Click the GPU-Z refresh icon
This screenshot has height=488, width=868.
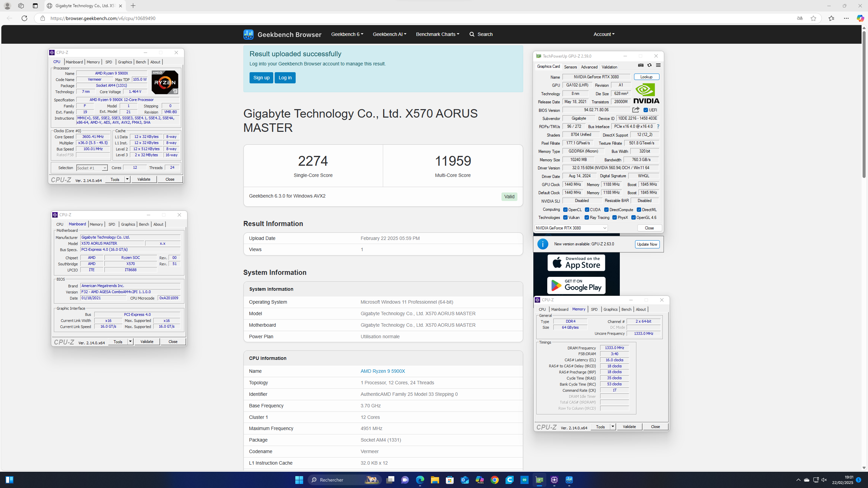tap(649, 65)
